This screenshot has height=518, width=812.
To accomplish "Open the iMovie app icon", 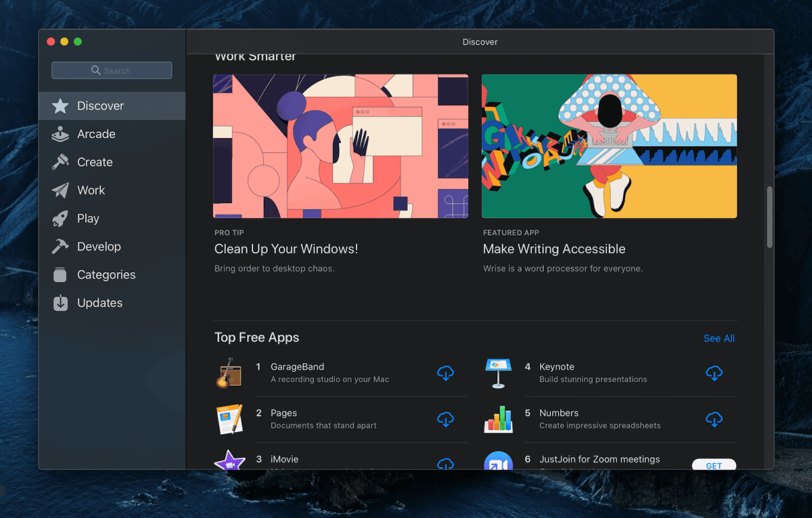I will (x=229, y=460).
